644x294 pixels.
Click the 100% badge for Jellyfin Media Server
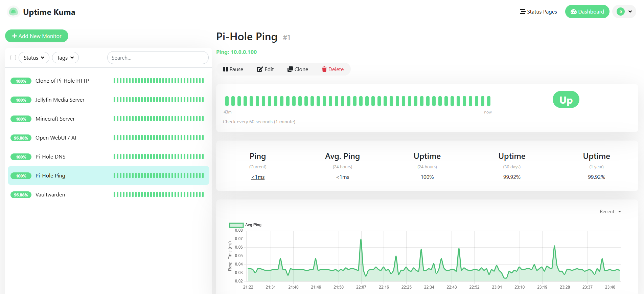tap(21, 100)
